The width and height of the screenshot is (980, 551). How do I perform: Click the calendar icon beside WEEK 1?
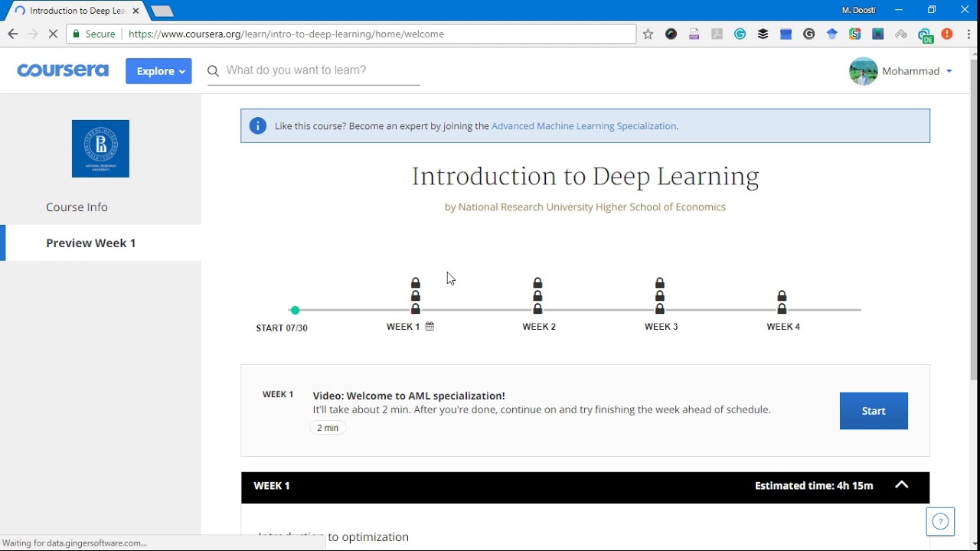point(430,326)
